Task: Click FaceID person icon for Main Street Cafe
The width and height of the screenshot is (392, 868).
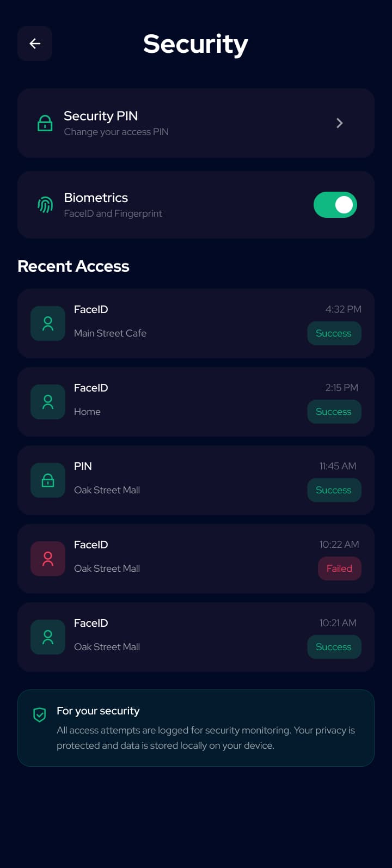Action: click(48, 323)
